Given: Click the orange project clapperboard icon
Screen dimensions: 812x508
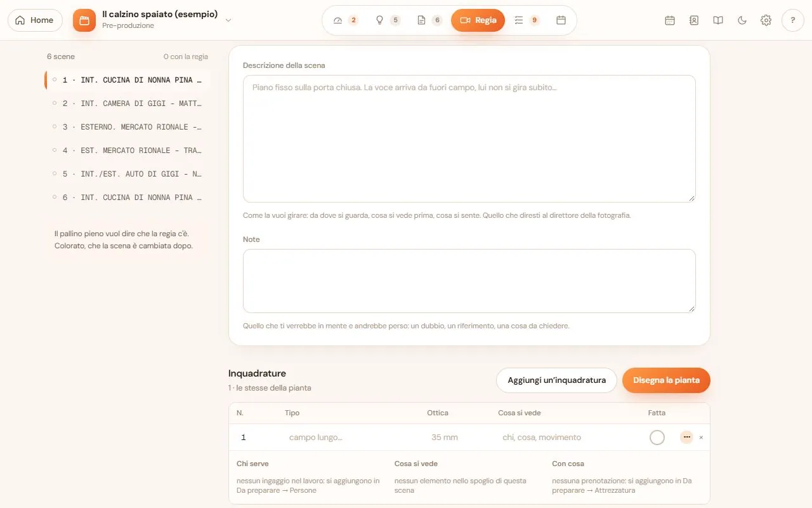Looking at the screenshot, I should (x=84, y=20).
